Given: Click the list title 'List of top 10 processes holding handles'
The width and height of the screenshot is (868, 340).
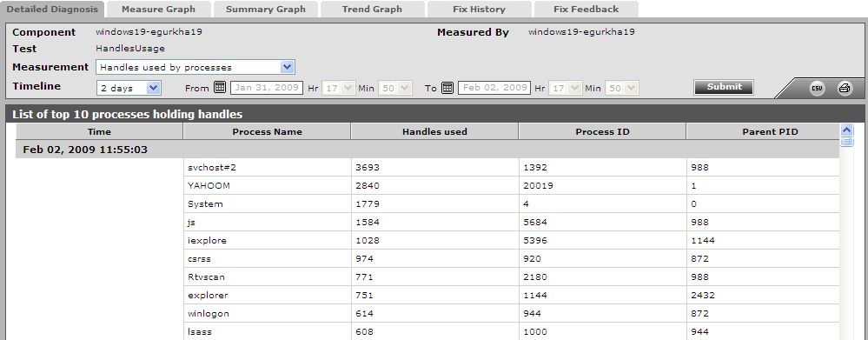Looking at the screenshot, I should coord(128,115).
